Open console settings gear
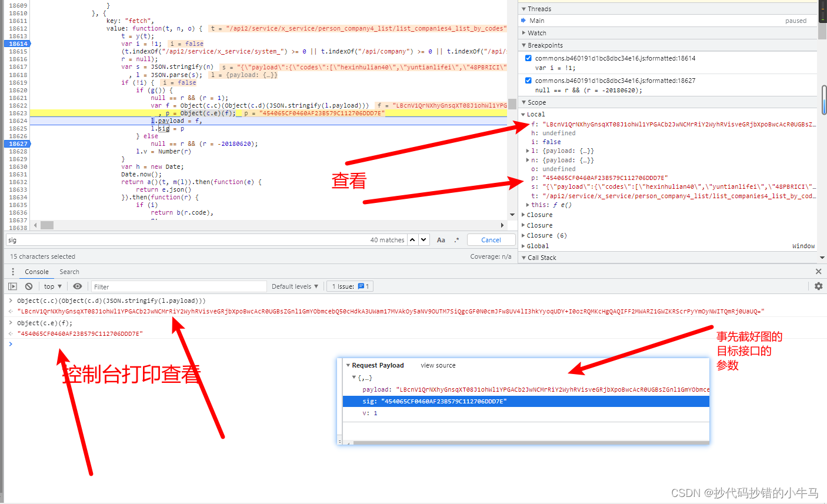 coord(818,286)
